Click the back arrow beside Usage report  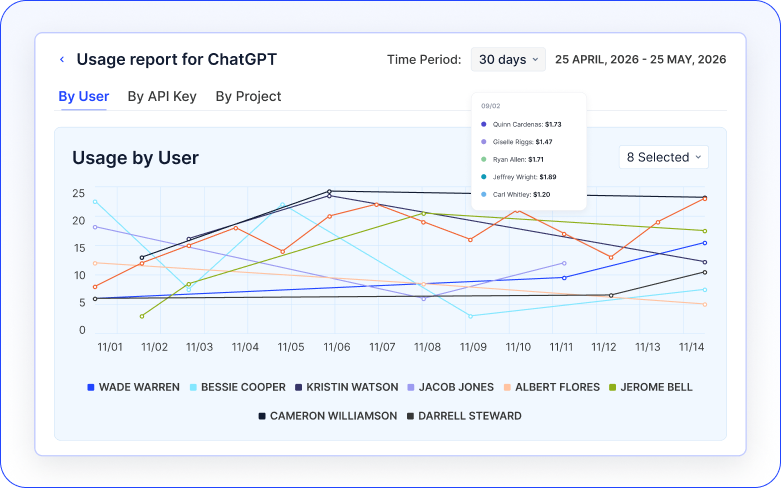(62, 59)
